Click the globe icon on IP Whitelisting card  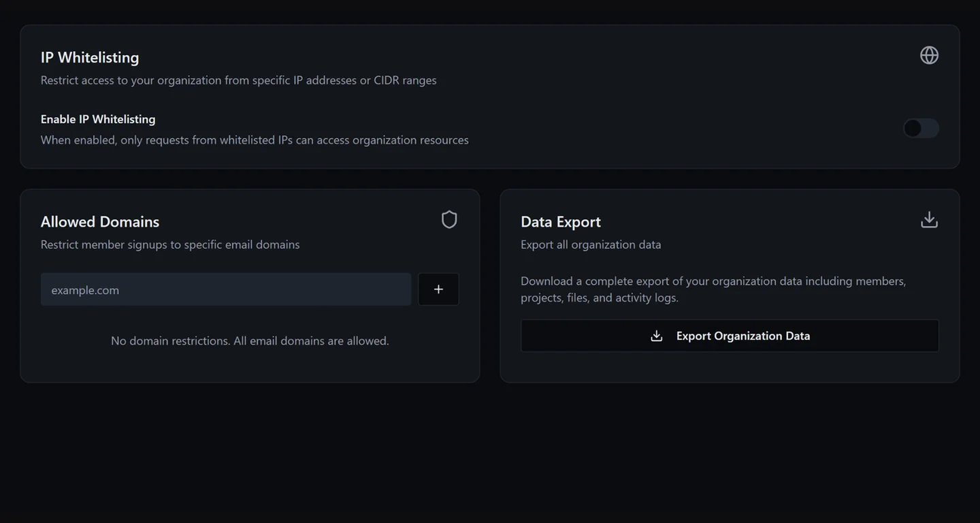(929, 55)
